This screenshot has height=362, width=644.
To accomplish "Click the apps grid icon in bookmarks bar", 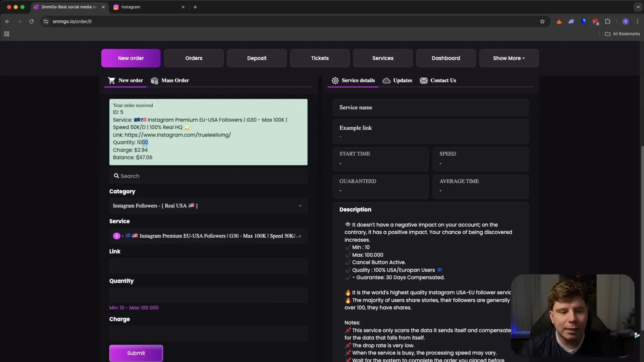I will pos(7,34).
